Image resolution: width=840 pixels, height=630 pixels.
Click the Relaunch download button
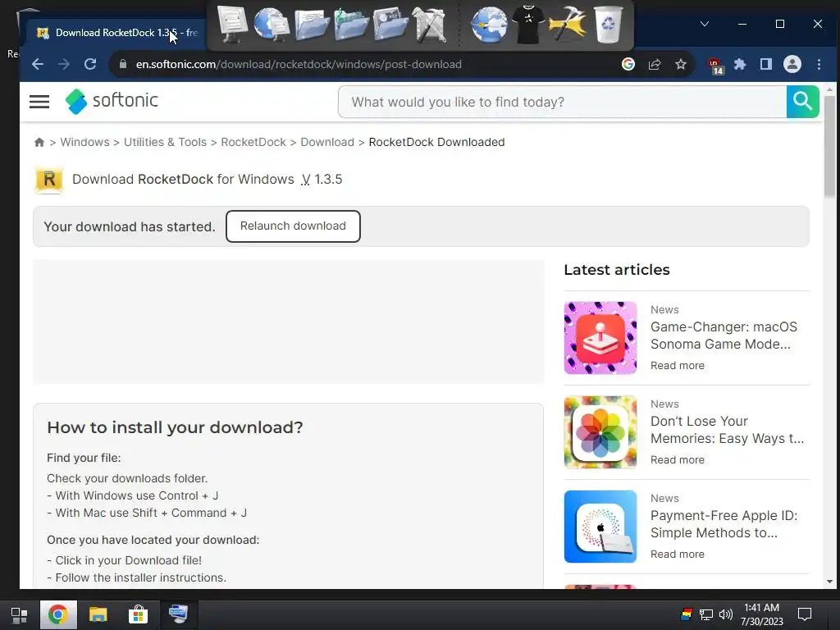(293, 226)
